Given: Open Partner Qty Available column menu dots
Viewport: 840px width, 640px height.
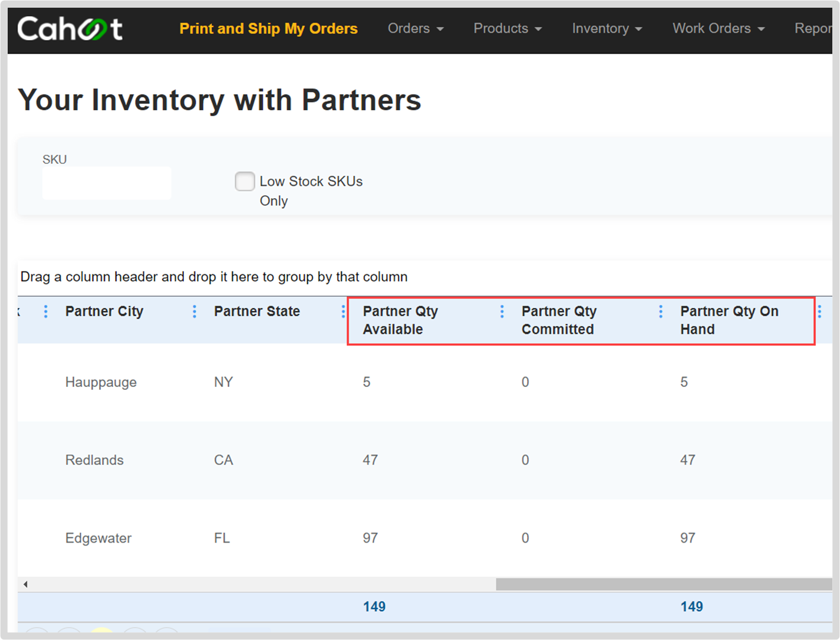Looking at the screenshot, I should [x=343, y=311].
